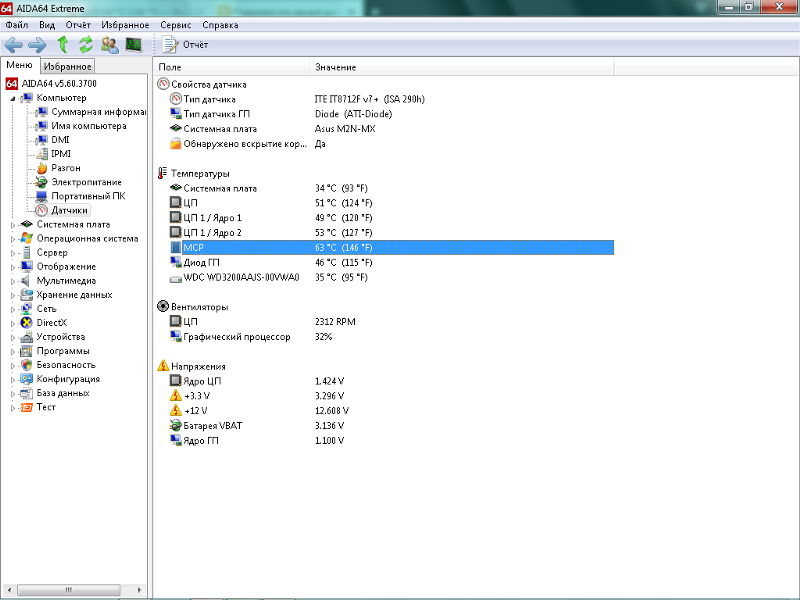Click tree panel scroll left arrow
The width and height of the screenshot is (800, 600).
(x=9, y=590)
